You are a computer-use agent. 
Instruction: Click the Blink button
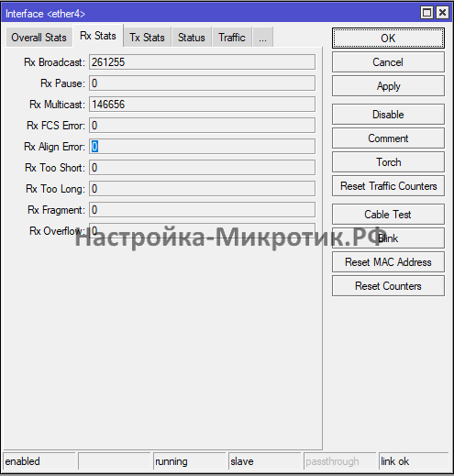pos(388,238)
